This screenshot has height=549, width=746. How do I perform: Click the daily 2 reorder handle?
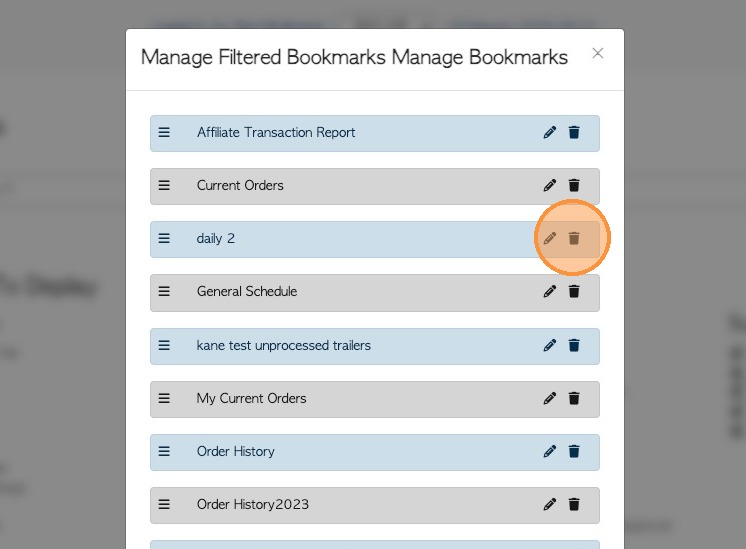(164, 239)
